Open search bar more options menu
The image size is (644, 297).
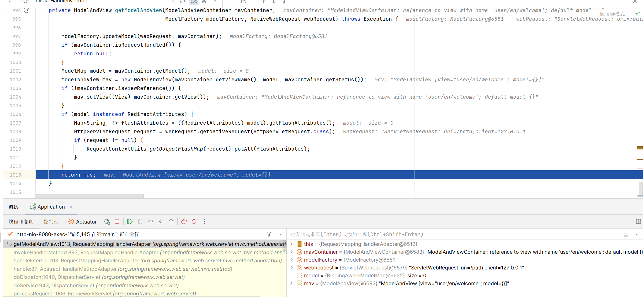click(294, 2)
